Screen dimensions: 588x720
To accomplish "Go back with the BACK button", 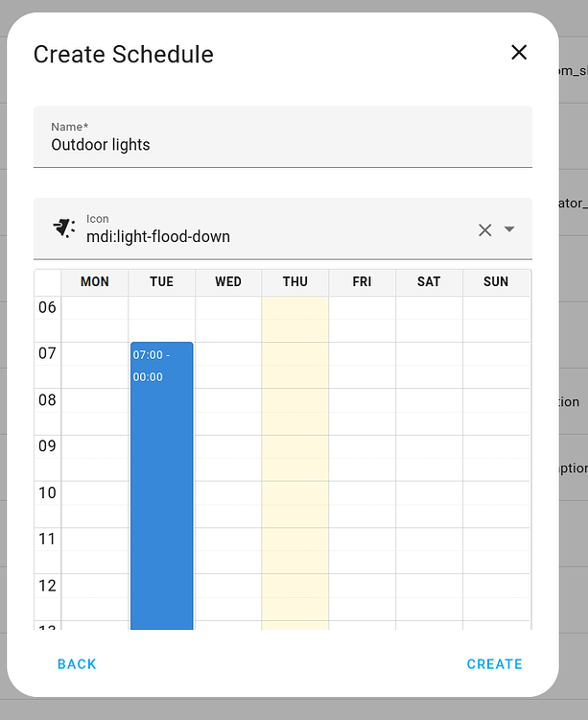I will pos(77,664).
